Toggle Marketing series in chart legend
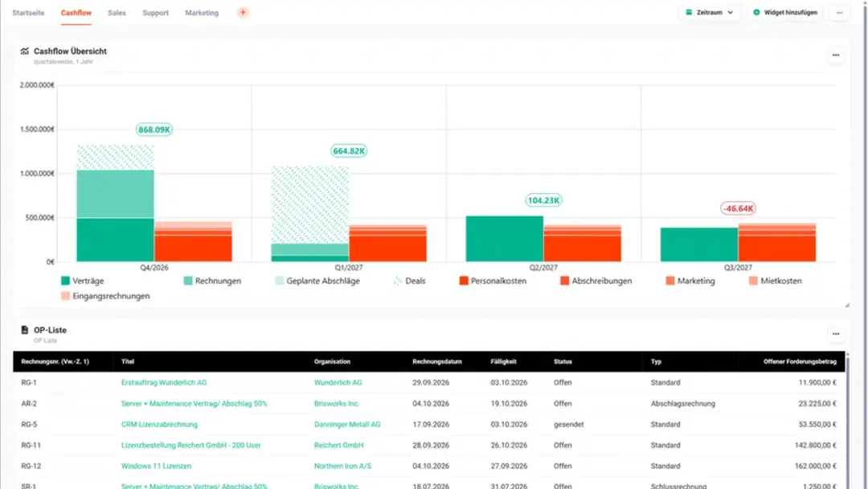The height and width of the screenshot is (489, 868). pos(690,281)
